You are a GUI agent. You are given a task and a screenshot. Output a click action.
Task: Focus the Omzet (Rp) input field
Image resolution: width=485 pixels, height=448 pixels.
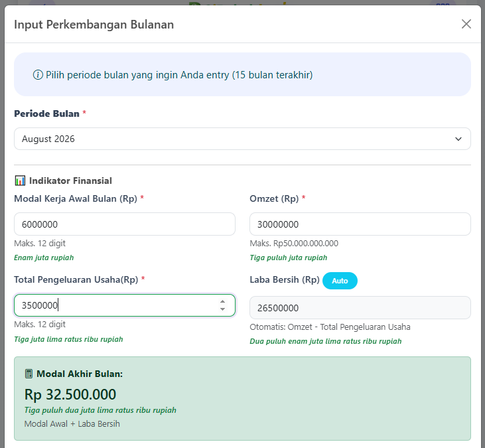(360, 224)
